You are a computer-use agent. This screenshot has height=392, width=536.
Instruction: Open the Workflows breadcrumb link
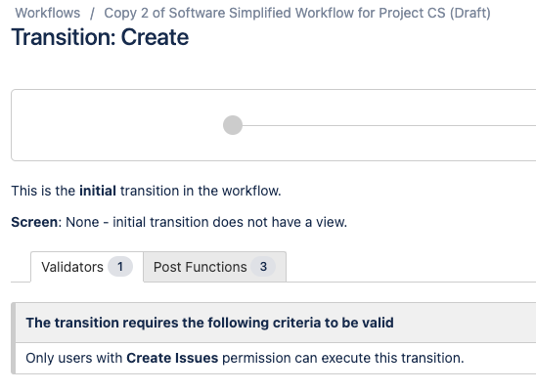[x=48, y=13]
